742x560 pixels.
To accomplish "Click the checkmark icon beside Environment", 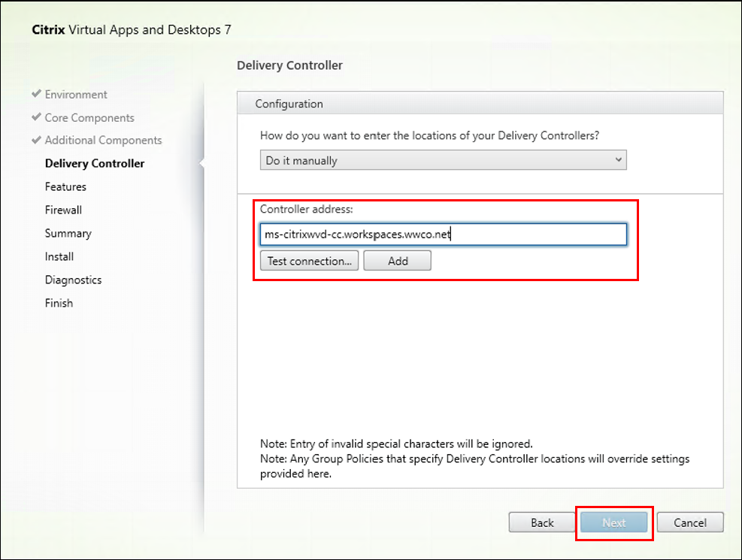I will pyautogui.click(x=36, y=94).
